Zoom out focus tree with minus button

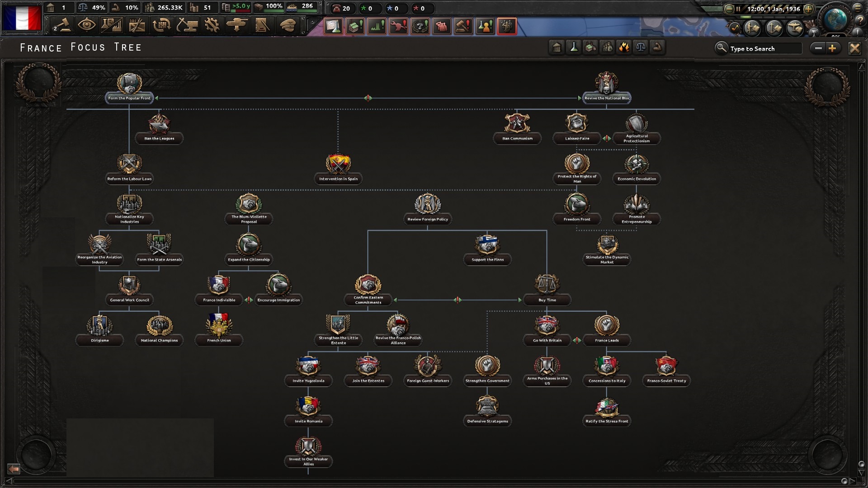(818, 48)
